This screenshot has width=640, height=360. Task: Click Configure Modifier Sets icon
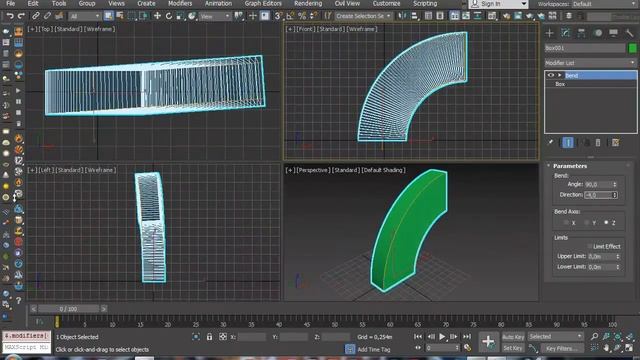pyautogui.click(x=616, y=142)
